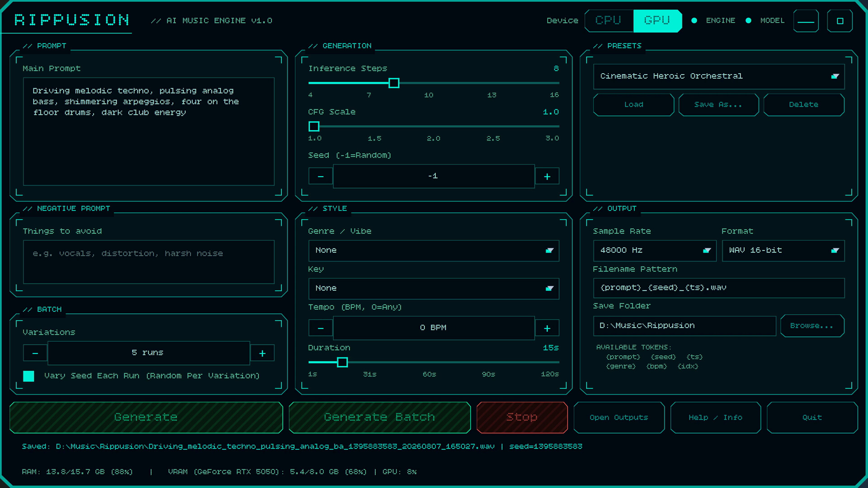Open the presets dropdown Cinematic Heroic Orchestral
This screenshot has height=488, width=868.
(719, 76)
